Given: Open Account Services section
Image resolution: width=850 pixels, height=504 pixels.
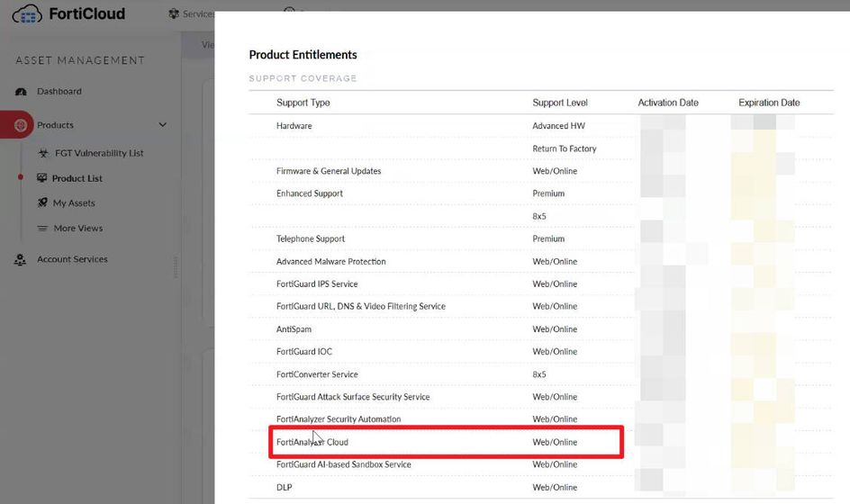Looking at the screenshot, I should click(x=72, y=259).
